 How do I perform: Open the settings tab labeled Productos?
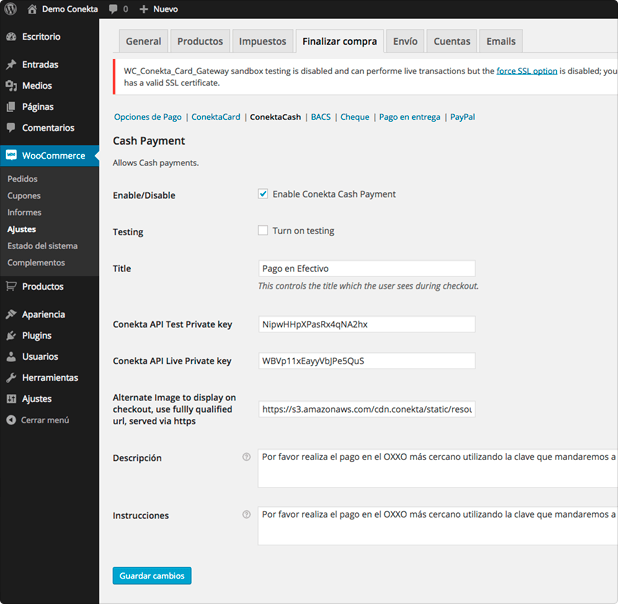pos(200,41)
